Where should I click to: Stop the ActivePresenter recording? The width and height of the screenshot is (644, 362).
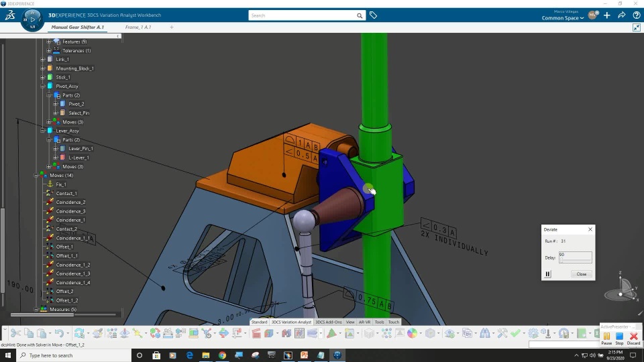point(619,338)
